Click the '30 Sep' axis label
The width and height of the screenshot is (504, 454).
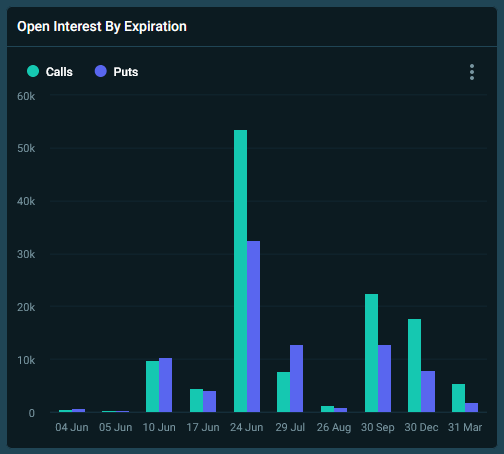coord(378,427)
